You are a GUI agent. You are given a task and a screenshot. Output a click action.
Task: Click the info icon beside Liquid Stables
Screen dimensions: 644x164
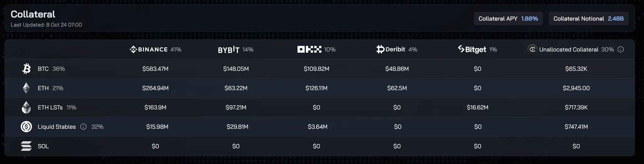click(x=83, y=127)
